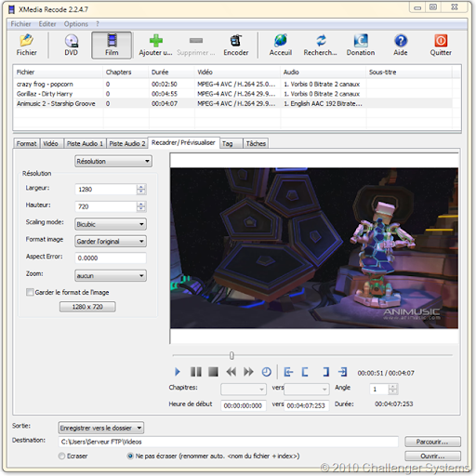Viewport: 476px width, 476px height.
Task: Click the Hauteur 720 input field
Action: pos(105,206)
